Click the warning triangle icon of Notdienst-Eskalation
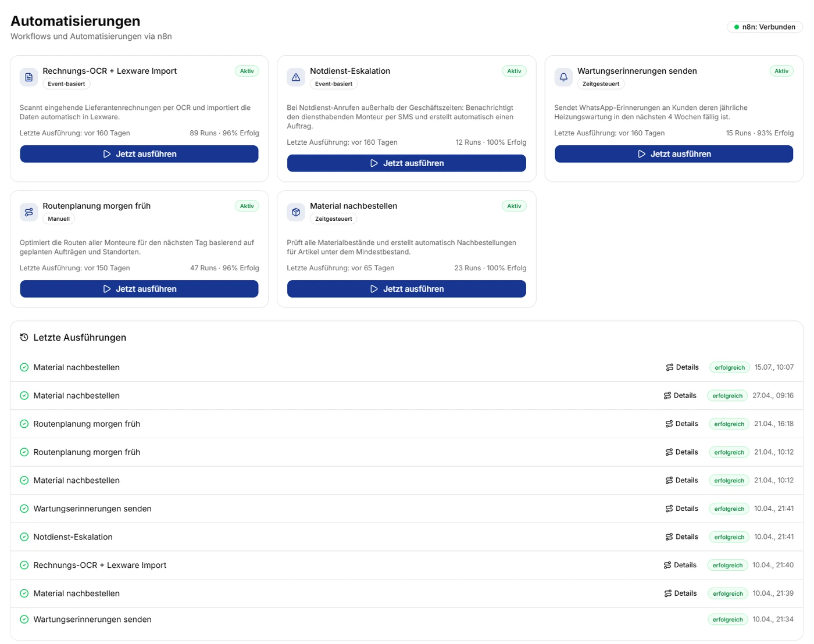This screenshot has height=644, width=814. coord(296,77)
